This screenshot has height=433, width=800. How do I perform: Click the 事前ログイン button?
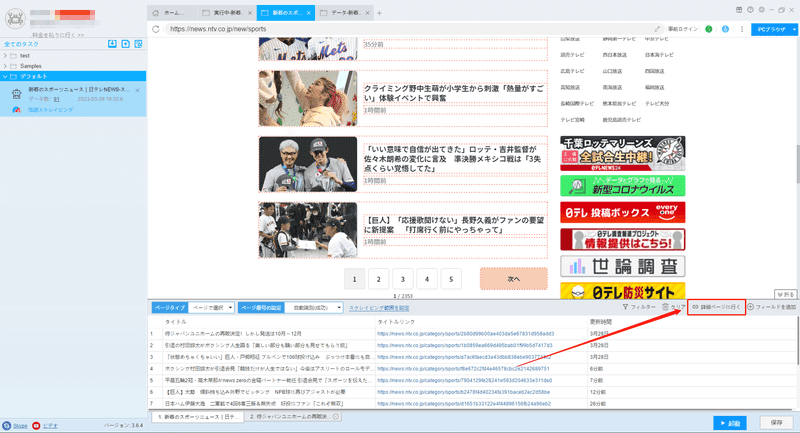[682, 29]
